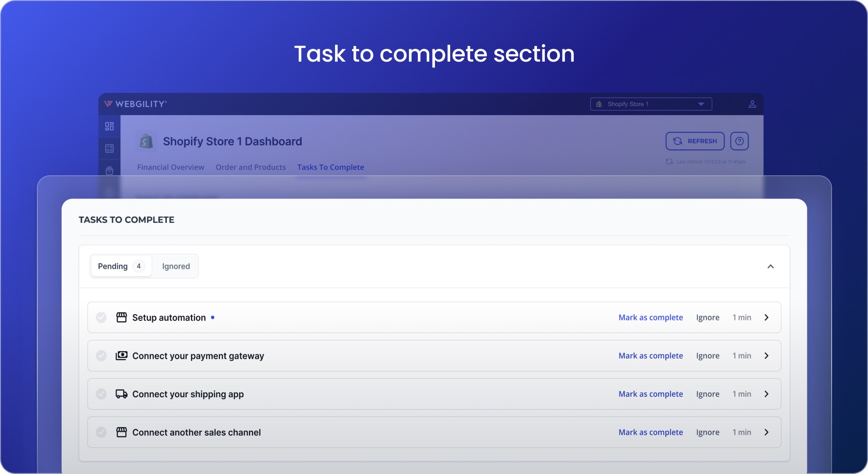Select the storefront icon beside Setup automation
Image resolution: width=868 pixels, height=474 pixels.
coord(122,317)
